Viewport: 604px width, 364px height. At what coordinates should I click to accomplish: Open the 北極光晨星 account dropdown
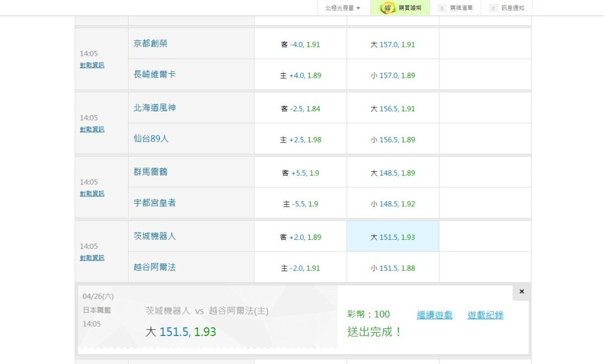(342, 8)
